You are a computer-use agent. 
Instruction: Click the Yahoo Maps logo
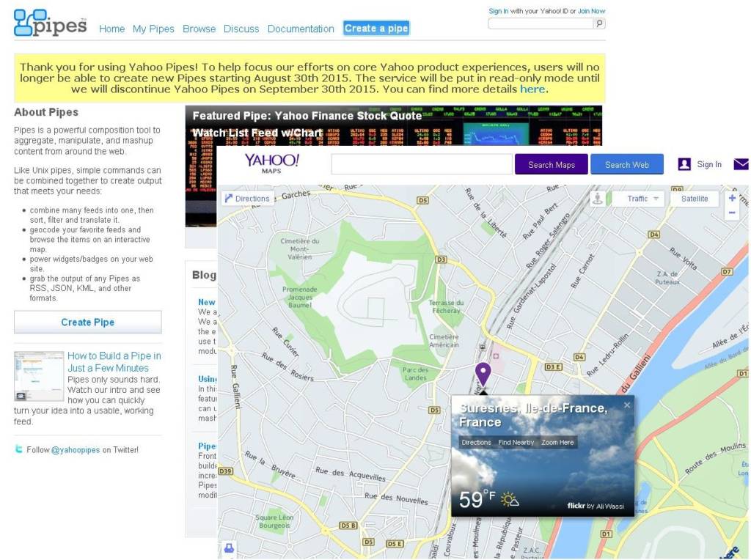pyautogui.click(x=271, y=163)
